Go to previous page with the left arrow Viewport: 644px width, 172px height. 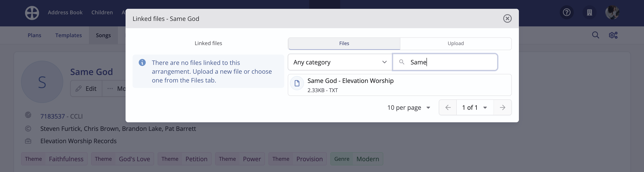[x=448, y=107]
